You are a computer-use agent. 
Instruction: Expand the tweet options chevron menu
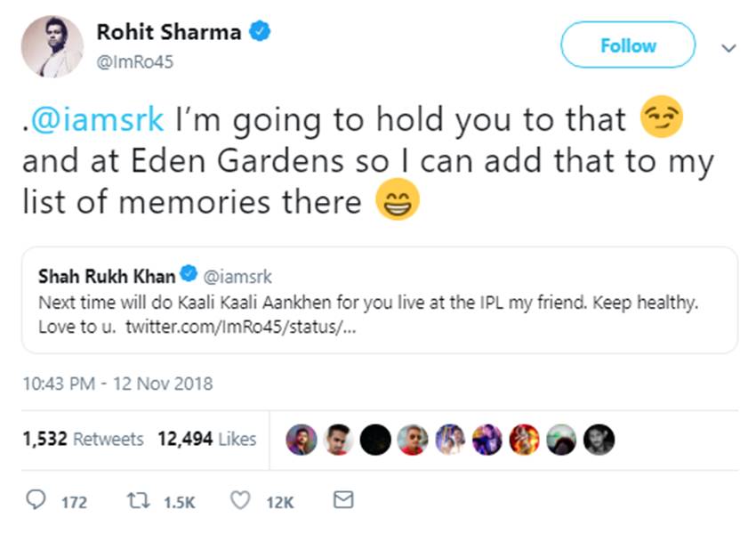pos(729,47)
